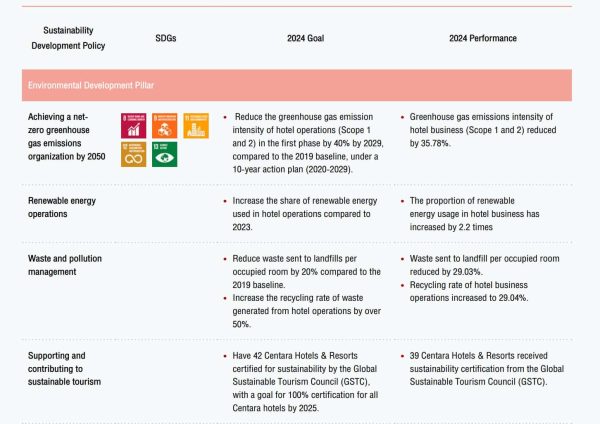Select the Waste and pollution management label

click(x=65, y=265)
